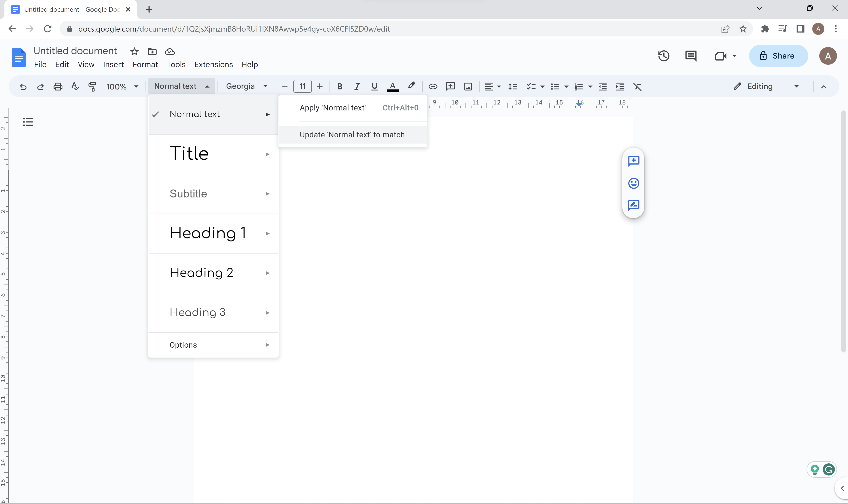Viewport: 848px width, 504px height.
Task: Choose Apply 'Normal text' option
Action: point(353,108)
